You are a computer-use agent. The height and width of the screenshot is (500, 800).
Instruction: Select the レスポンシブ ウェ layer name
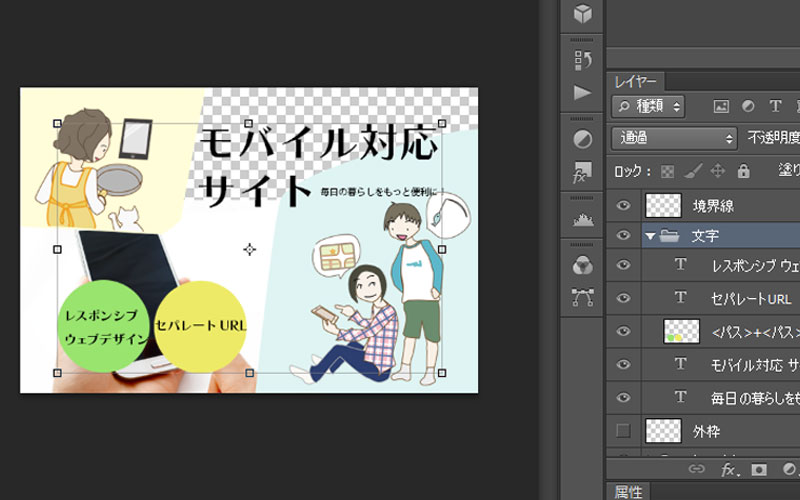coord(755,265)
